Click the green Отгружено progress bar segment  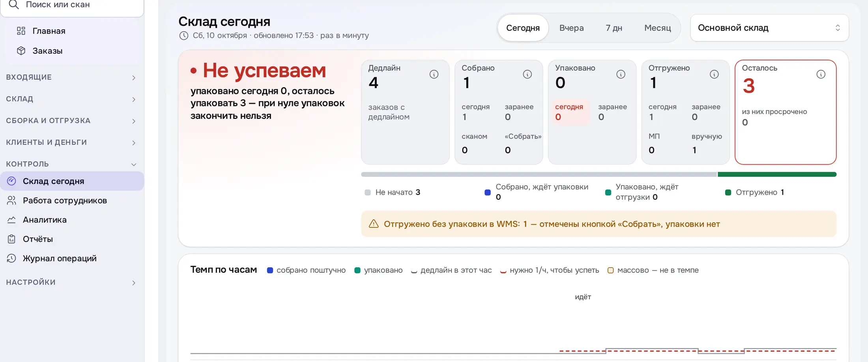777,174
